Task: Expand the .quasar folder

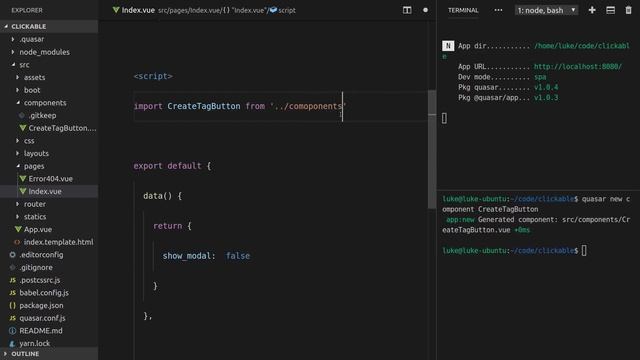Action: click(x=13, y=39)
